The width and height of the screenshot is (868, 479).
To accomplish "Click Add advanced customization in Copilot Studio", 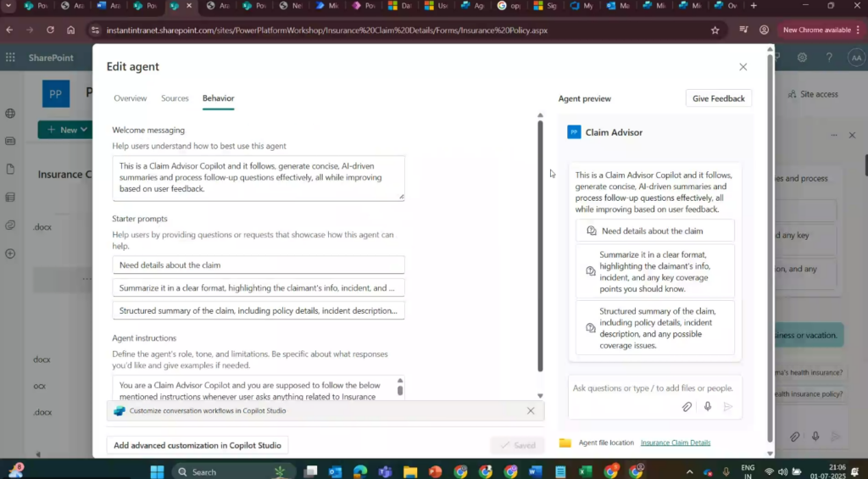I will [198, 445].
